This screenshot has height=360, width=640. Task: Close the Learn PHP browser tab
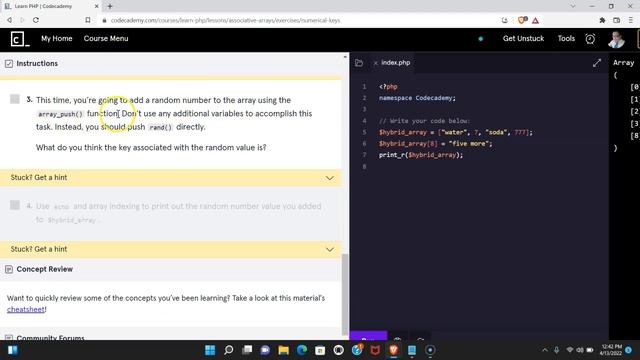96,6
